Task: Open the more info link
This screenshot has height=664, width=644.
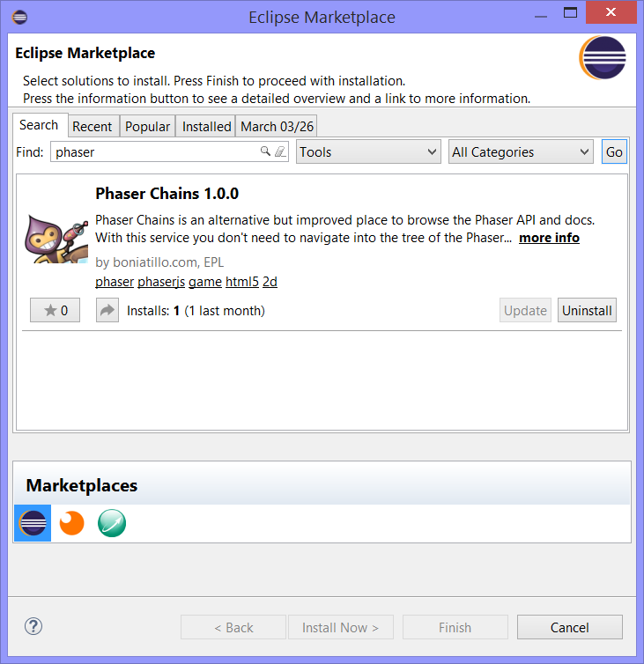Action: [x=549, y=238]
